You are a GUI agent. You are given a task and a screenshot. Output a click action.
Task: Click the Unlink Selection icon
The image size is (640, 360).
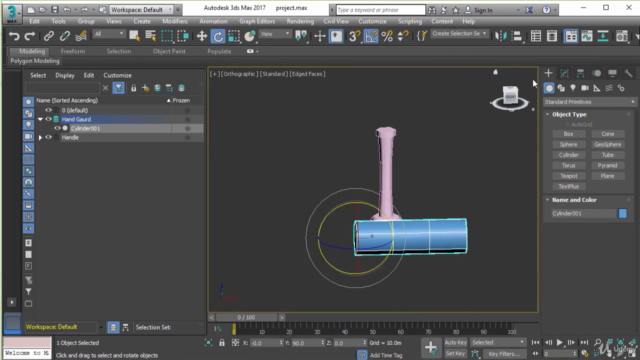[x=64, y=36]
